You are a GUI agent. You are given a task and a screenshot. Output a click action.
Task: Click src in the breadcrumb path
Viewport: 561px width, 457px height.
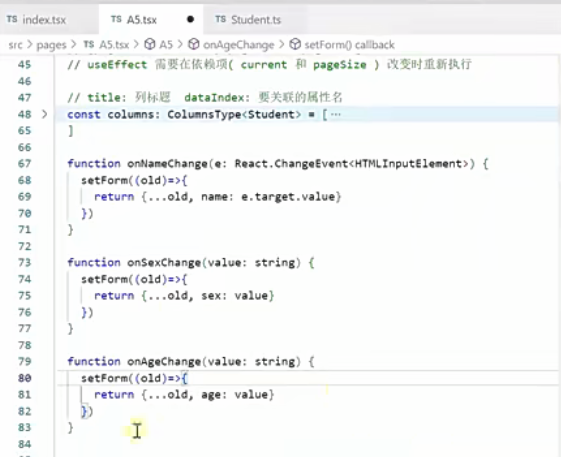[x=15, y=45]
